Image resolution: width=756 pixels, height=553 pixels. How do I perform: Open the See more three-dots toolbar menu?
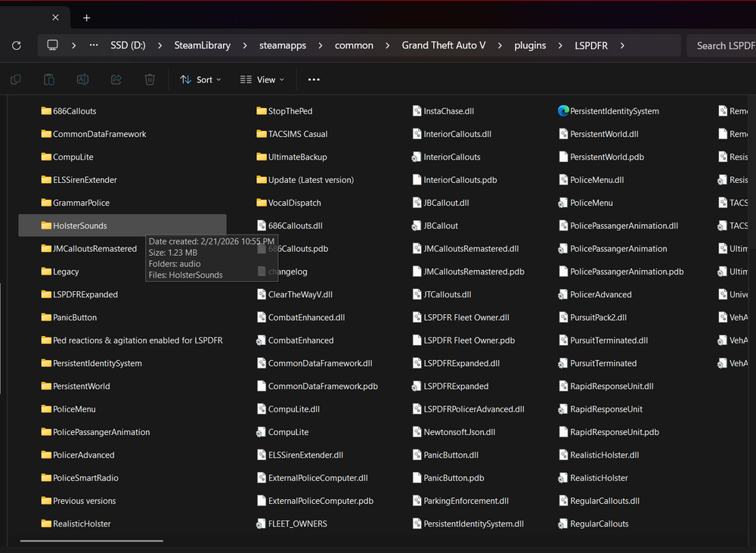pos(314,79)
